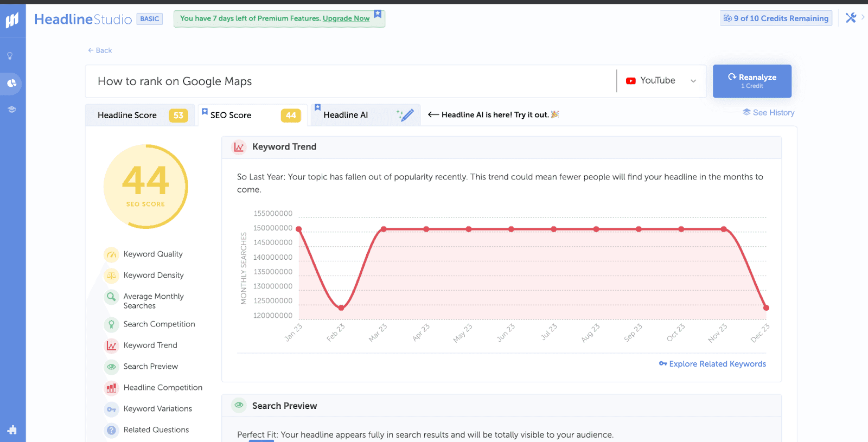The width and height of the screenshot is (868, 442).
Task: Go to Keyword Quality section
Action: (153, 254)
